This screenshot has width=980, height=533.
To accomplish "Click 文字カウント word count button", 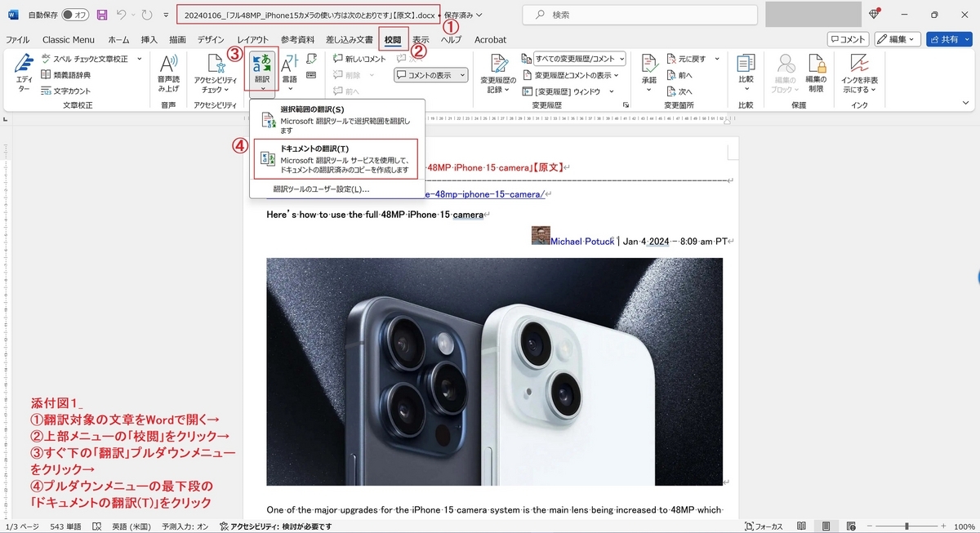I will click(65, 91).
